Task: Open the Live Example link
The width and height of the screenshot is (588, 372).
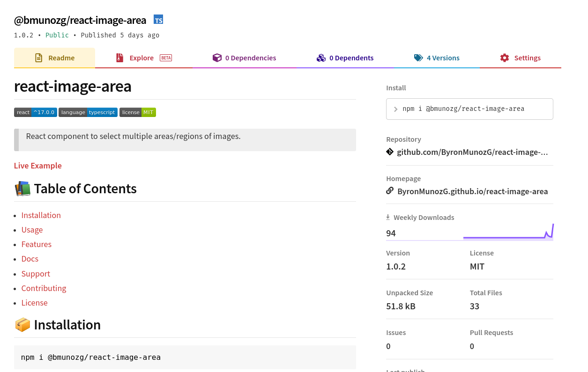Action: pyautogui.click(x=37, y=166)
